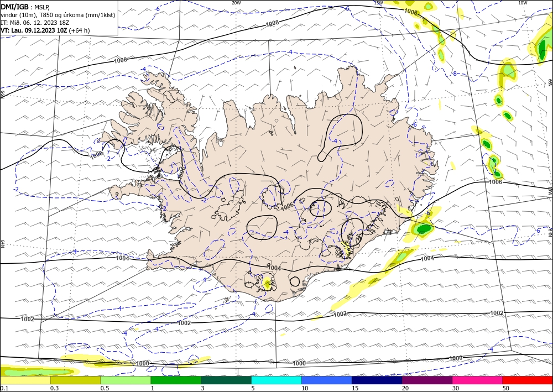Pick the blue 10–15 legend swatch
The image size is (553, 392).
(x=327, y=380)
